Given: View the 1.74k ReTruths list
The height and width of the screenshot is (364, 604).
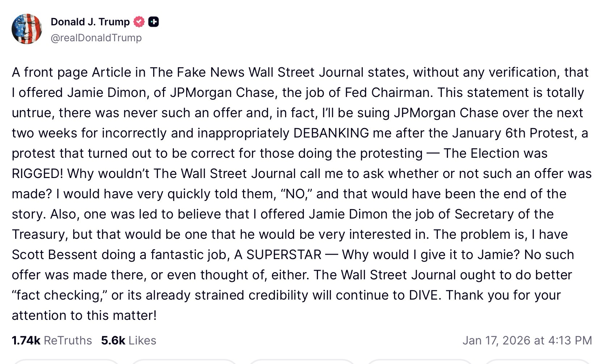Looking at the screenshot, I should 52,340.
